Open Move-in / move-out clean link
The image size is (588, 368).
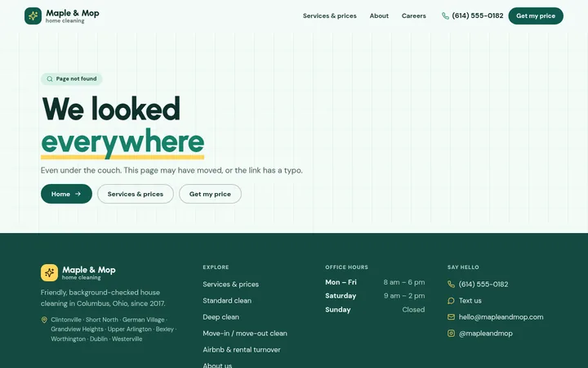point(245,334)
